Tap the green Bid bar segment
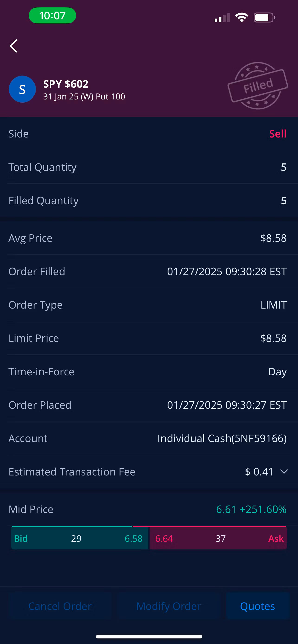Screen dimensions: 298x644 pyautogui.click(x=80, y=538)
